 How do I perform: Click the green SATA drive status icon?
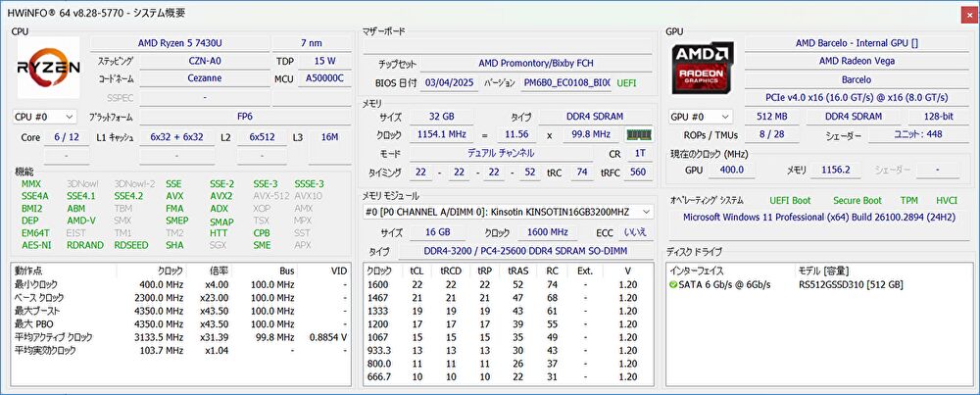[672, 284]
